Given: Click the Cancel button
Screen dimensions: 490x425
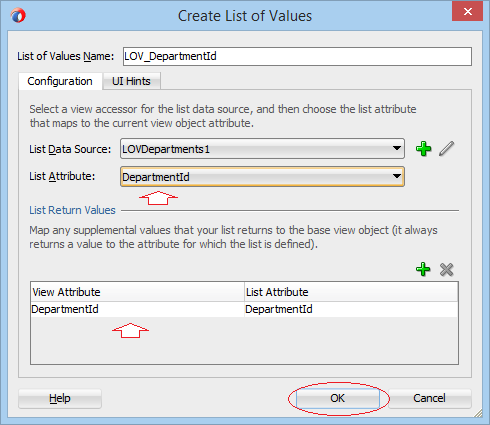Looking at the screenshot, I should click(x=429, y=398).
